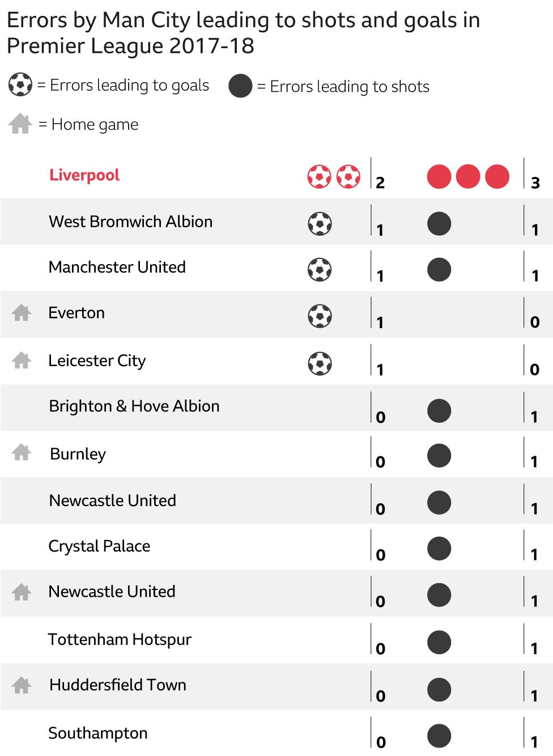Click the Brighton & Hove Albion label

(x=134, y=406)
